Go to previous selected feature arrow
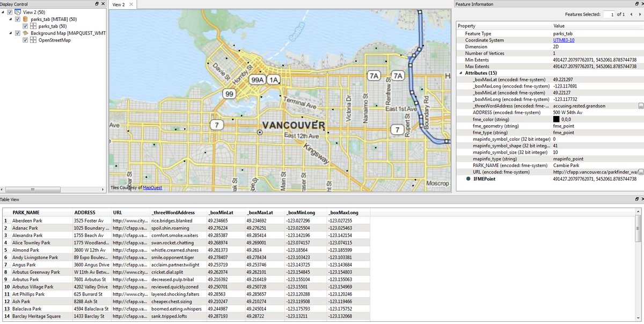Image resolution: width=644 pixels, height=324 pixels. (x=632, y=15)
